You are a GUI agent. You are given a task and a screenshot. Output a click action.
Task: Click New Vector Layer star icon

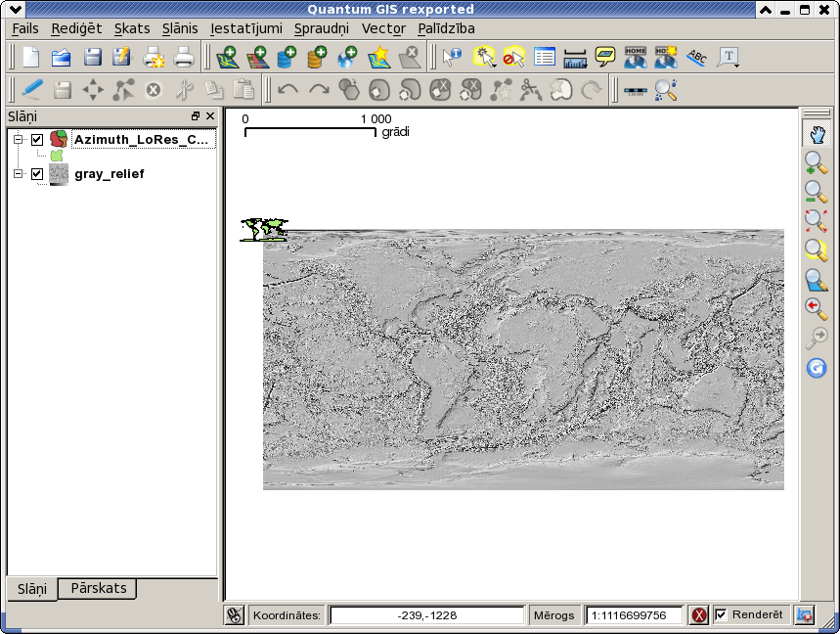point(378,57)
